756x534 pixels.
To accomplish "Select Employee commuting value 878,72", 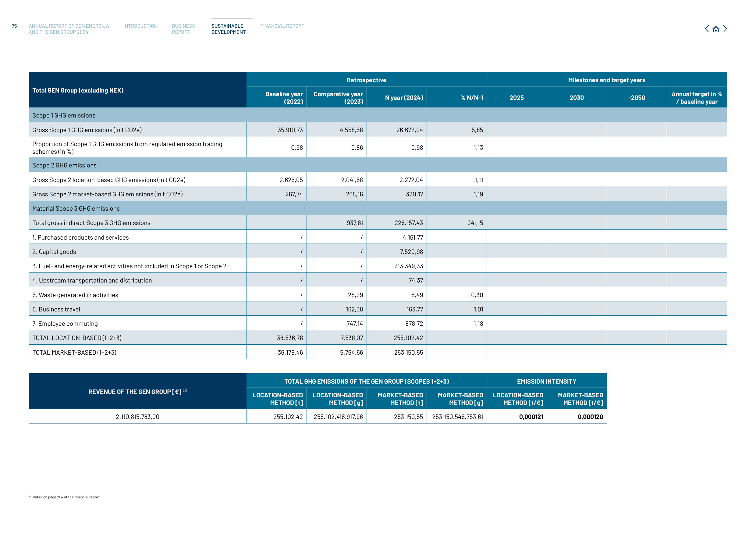I will [414, 324].
